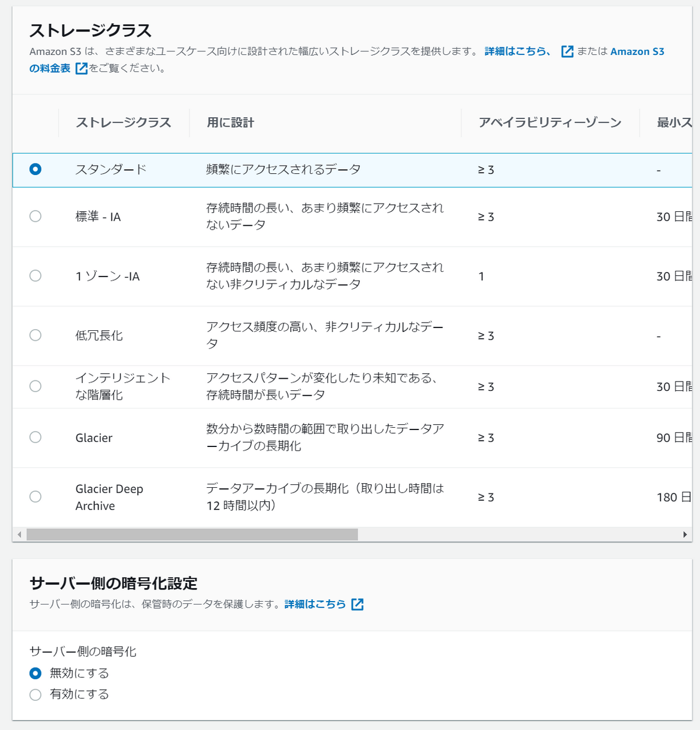Enable encryption with the 有効にする radio
700x730 pixels.
[36, 694]
